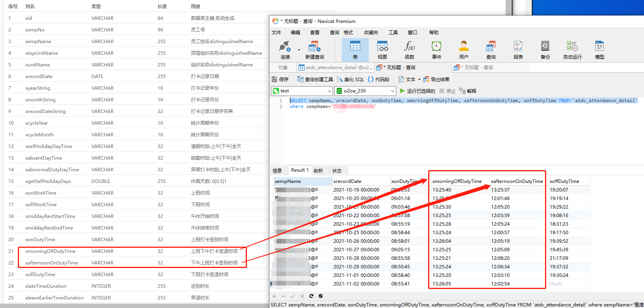Click the 美化 SQL (Beautify SQL) button
This screenshot has width=644, height=308.
(351, 80)
